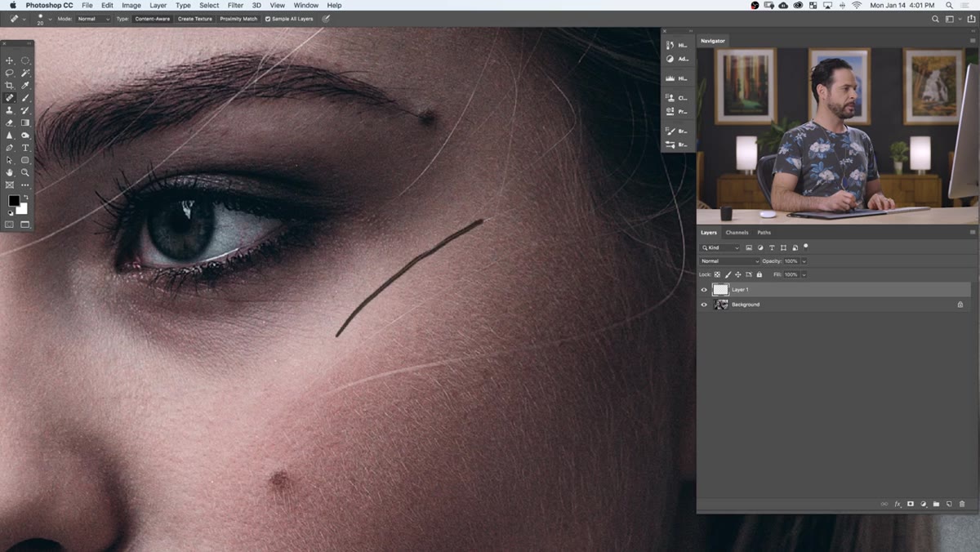Select the Gradient tool
Screen dimensions: 980x552
[x=25, y=122]
